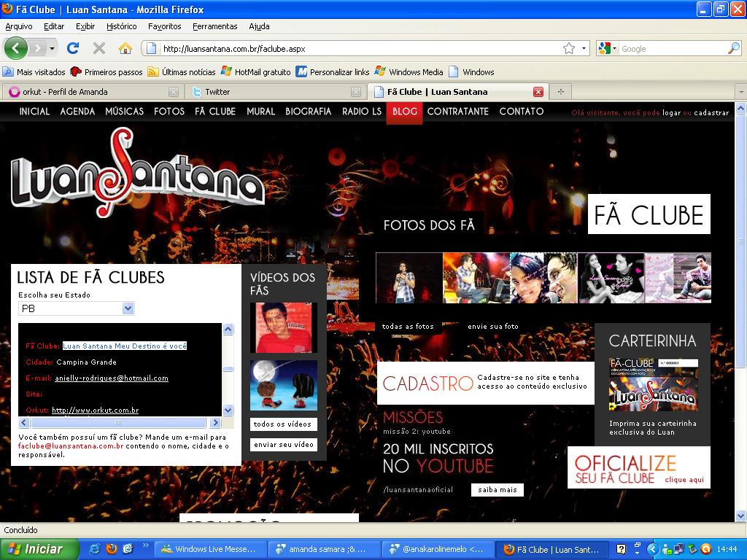Click the enviar seu vídeo button
The width and height of the screenshot is (747, 560).
point(284,445)
